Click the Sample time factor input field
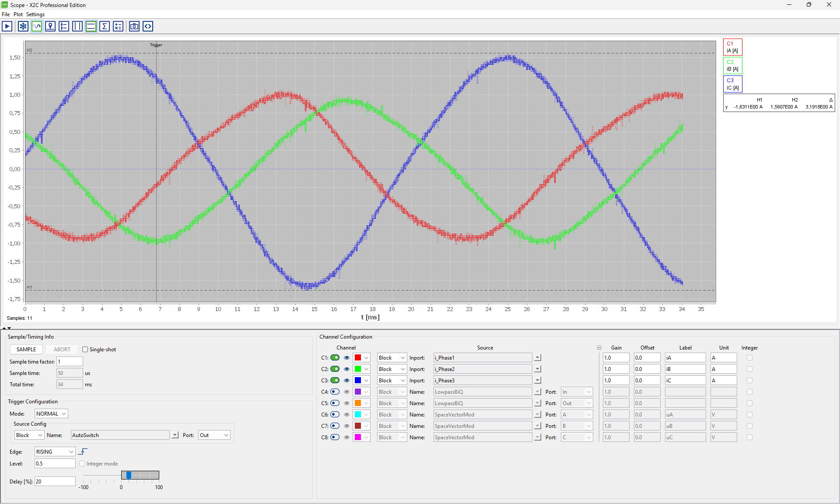Screen dimensions: 840x504 tap(70, 362)
